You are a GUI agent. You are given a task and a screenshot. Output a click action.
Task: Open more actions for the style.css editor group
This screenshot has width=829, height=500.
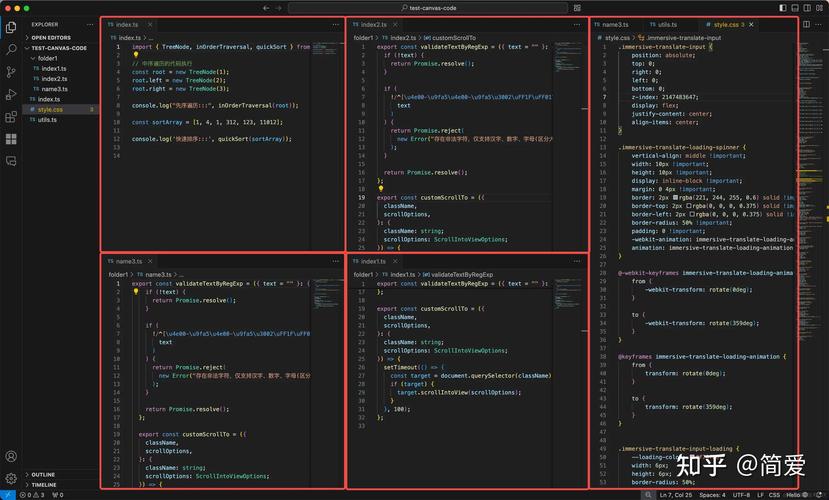818,24
